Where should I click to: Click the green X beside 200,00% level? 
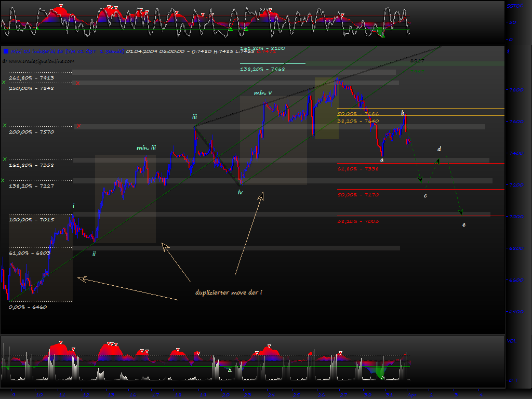tap(5, 125)
